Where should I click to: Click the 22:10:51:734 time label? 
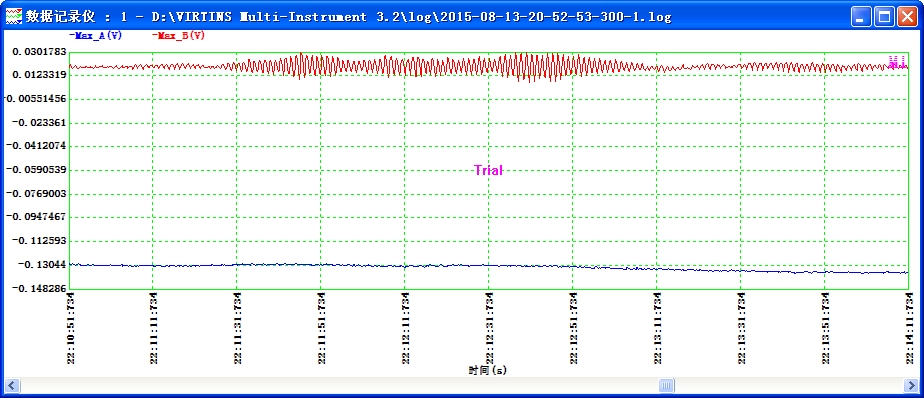click(x=70, y=327)
